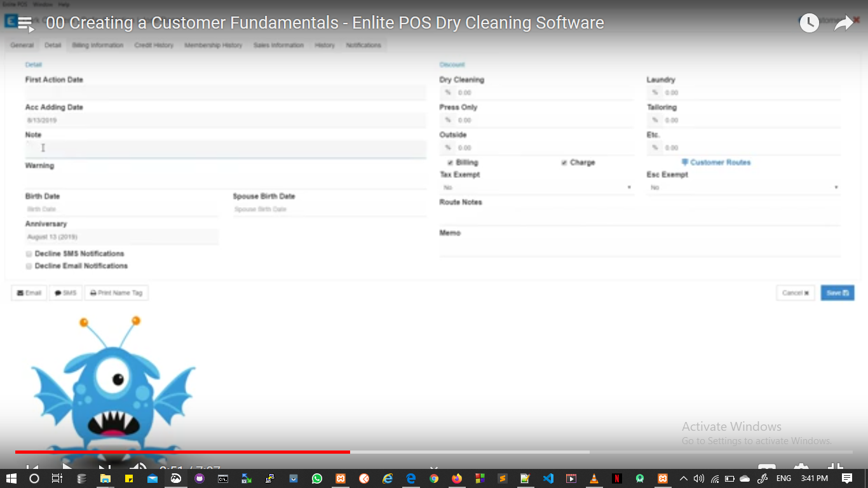The image size is (868, 488).
Task: Enable Decline Email Notifications checkbox
Action: [x=29, y=266]
